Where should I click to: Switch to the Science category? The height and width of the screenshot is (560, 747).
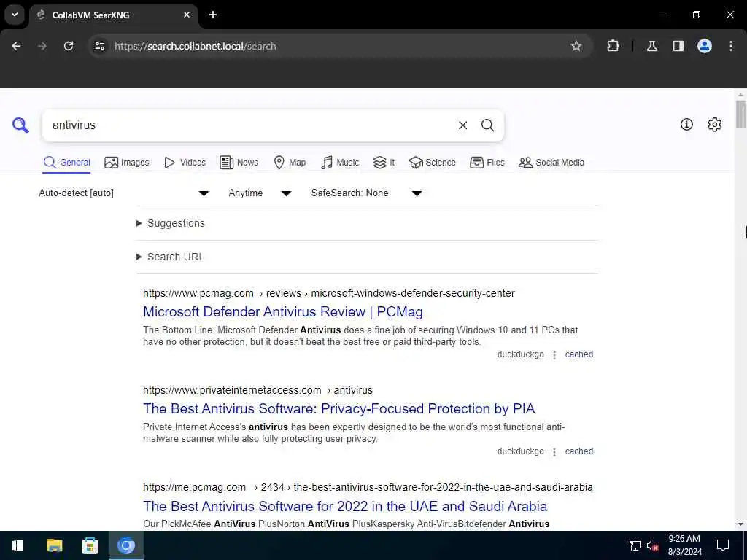(x=432, y=163)
